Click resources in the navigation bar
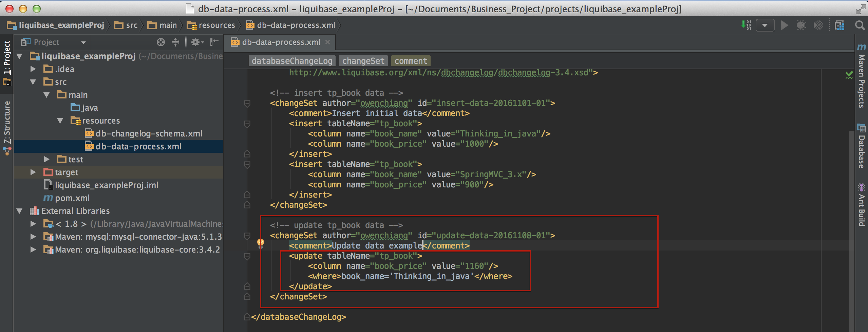This screenshot has width=868, height=332. [211, 25]
